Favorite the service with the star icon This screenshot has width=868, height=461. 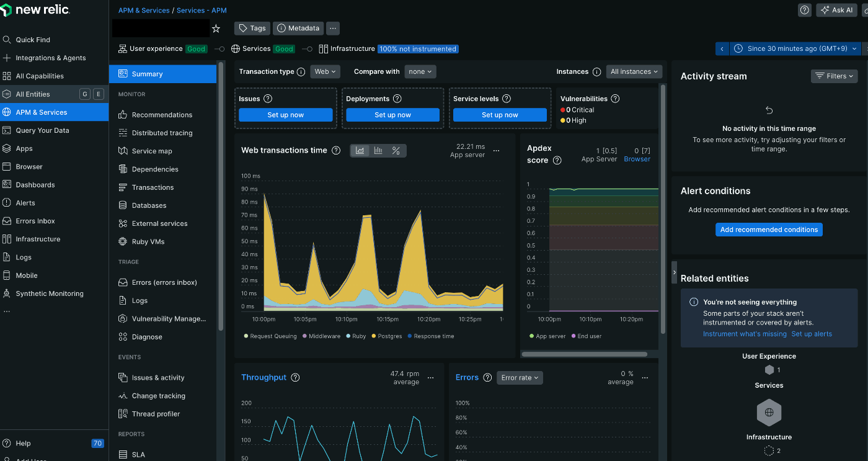tap(216, 29)
